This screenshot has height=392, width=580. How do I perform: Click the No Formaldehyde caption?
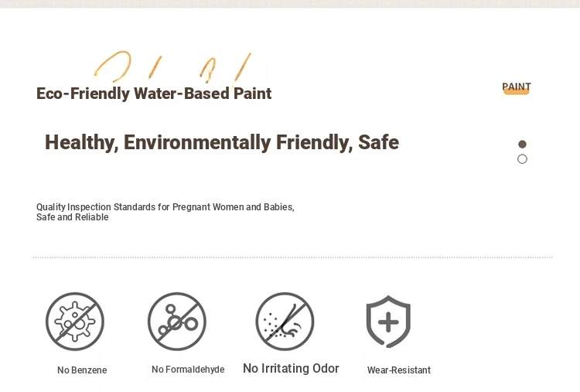[188, 369]
